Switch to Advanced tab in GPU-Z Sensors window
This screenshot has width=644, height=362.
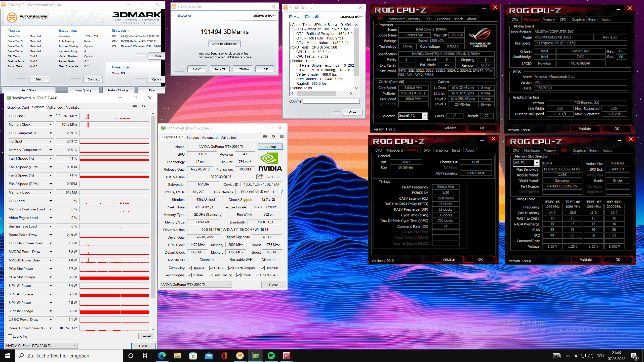55,107
